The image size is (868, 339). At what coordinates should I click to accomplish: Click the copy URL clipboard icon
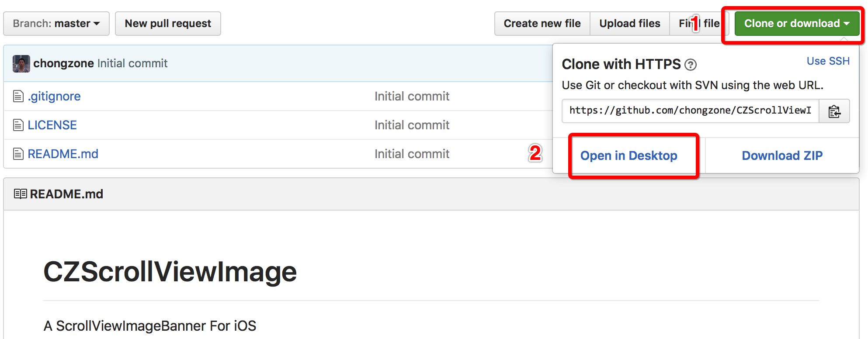click(834, 111)
